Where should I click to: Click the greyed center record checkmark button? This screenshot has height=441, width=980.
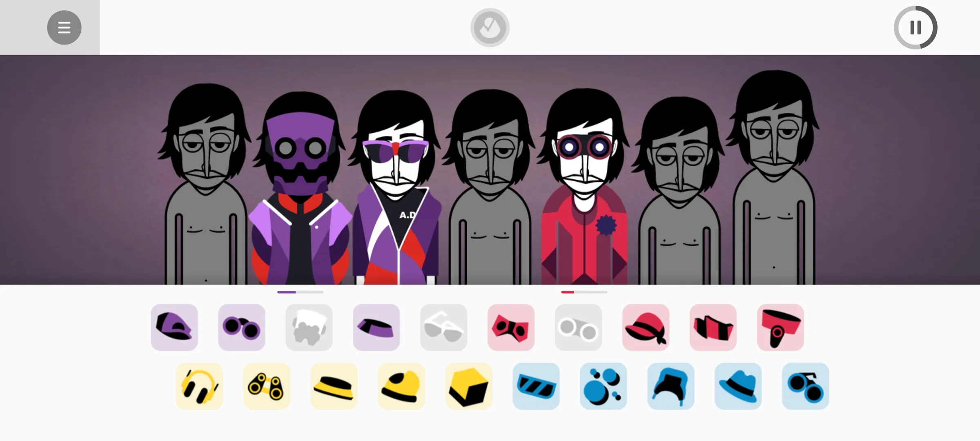coord(490,27)
